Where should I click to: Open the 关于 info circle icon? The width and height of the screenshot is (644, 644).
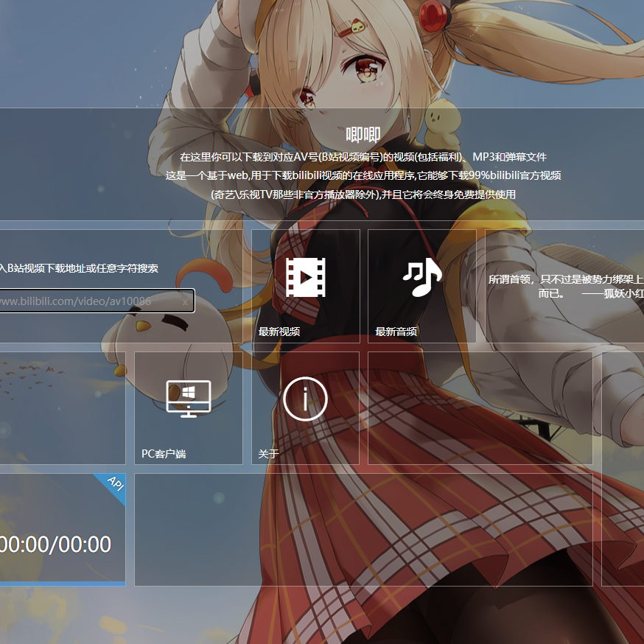click(x=305, y=399)
